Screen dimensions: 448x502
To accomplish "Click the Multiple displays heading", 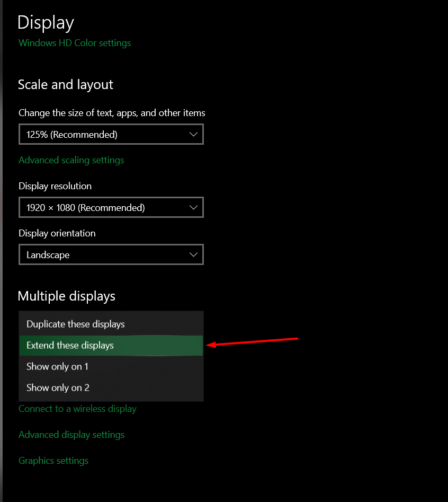I will point(67,296).
